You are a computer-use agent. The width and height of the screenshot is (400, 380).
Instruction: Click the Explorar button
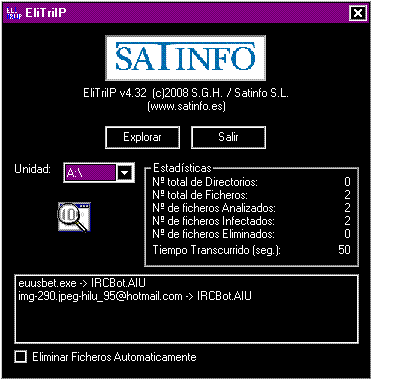[142, 137]
